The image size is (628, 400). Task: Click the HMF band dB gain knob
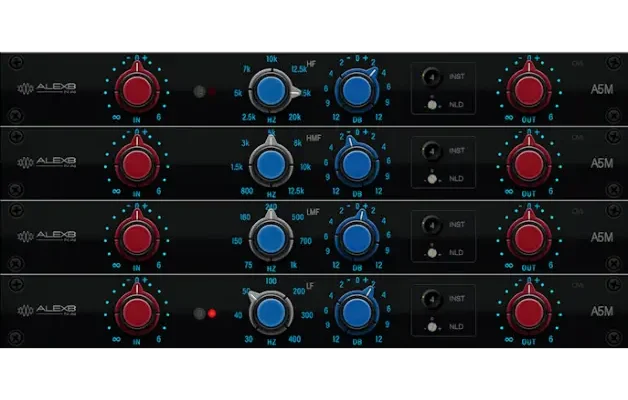354,162
